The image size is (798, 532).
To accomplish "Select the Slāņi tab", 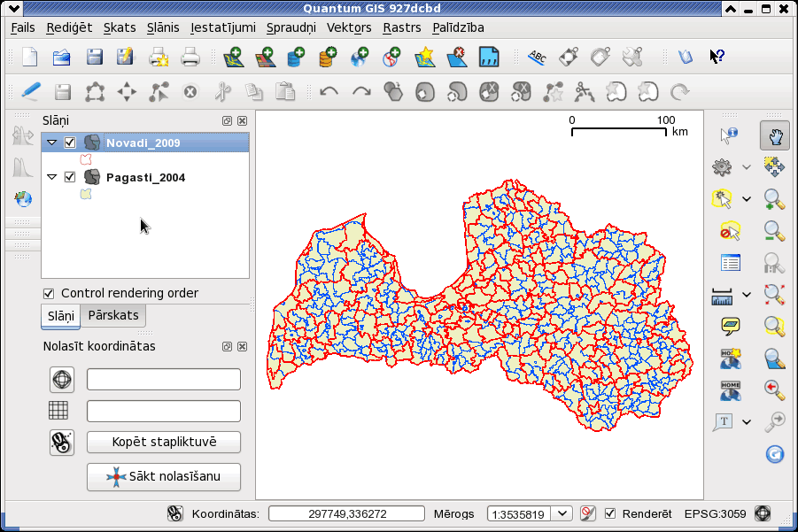I will (x=60, y=316).
